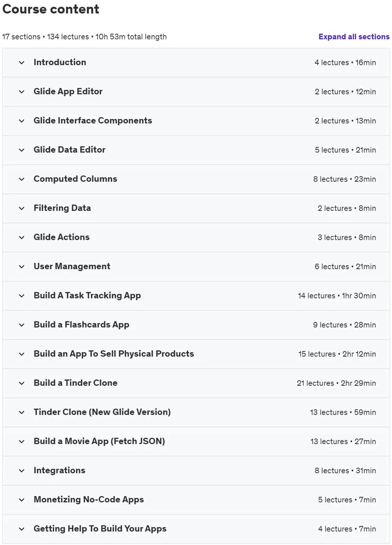The image size is (392, 545).
Task: Click the Computed Columns title
Action: tap(75, 179)
